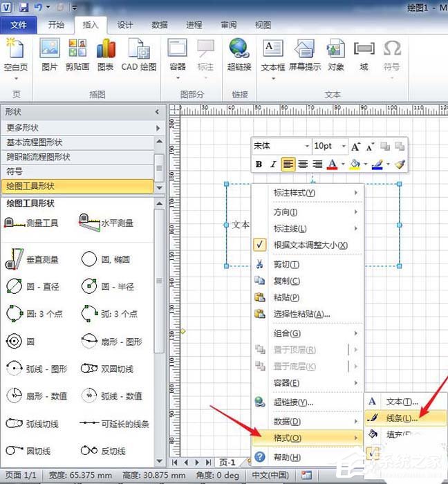Click the 页-1 page tab
Image resolution: width=448 pixels, height=484 pixels.
tap(228, 463)
